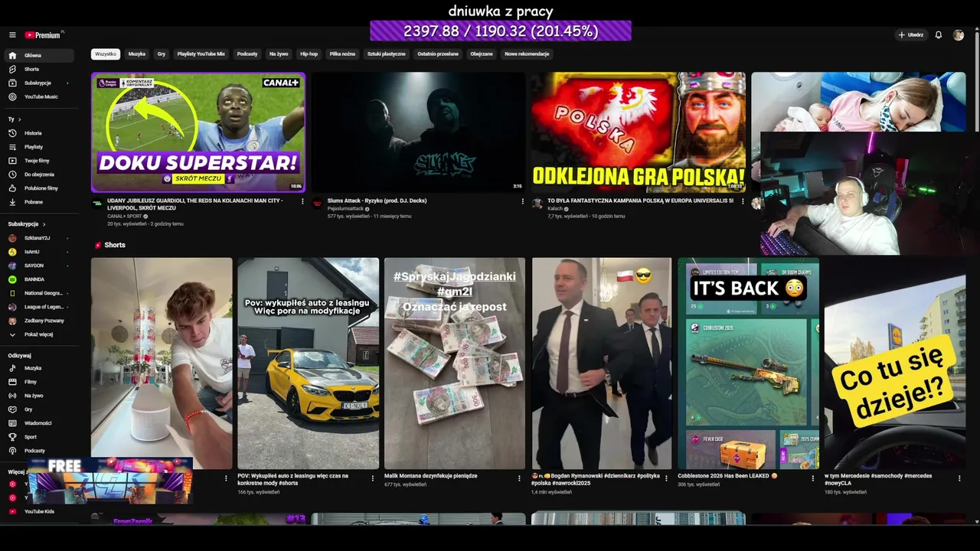Viewport: 980px width, 551px height.
Task: Click the Utwórz create button
Action: pyautogui.click(x=911, y=35)
